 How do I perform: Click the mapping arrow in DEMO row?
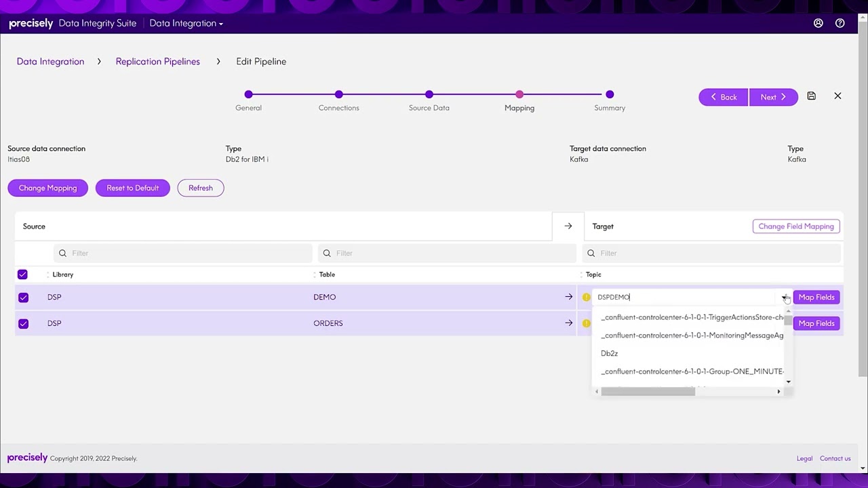(x=568, y=297)
